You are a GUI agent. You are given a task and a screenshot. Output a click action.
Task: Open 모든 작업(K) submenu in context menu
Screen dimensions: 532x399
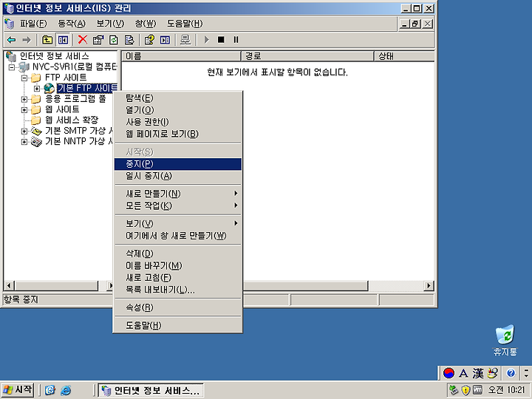(x=178, y=205)
